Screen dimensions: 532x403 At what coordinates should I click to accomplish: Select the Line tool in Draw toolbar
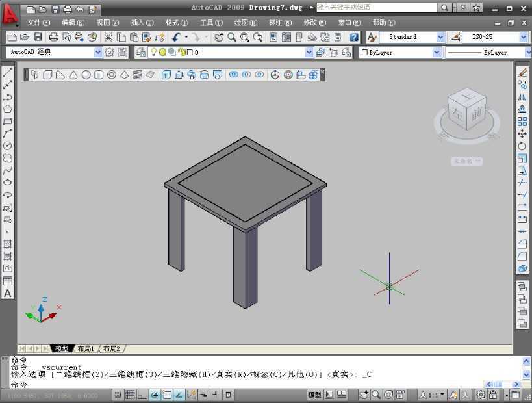pyautogui.click(x=7, y=72)
